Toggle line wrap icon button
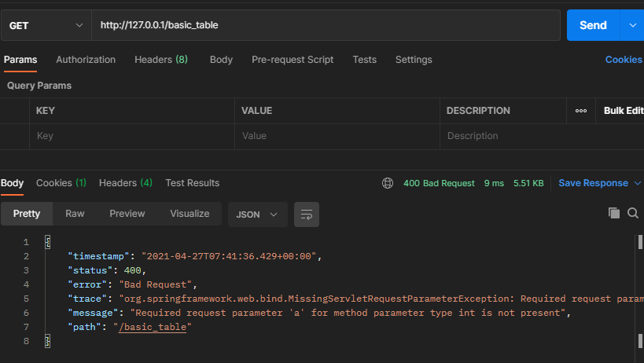 pyautogui.click(x=307, y=214)
